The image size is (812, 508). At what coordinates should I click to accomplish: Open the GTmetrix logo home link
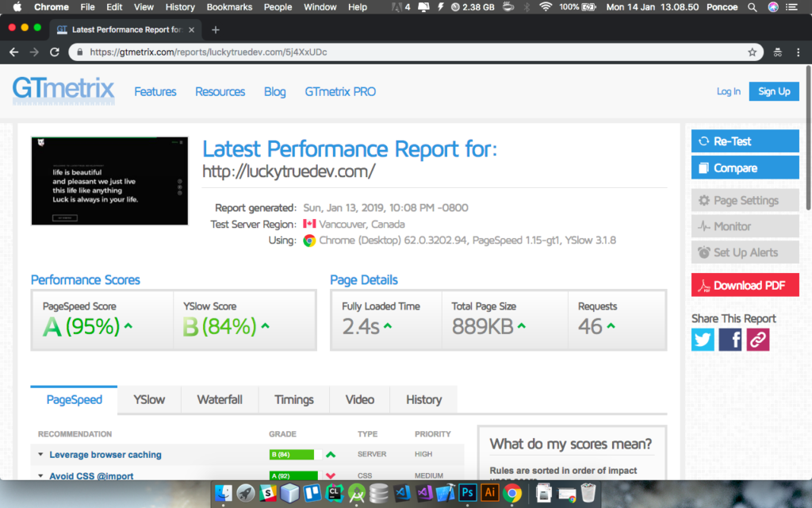click(x=63, y=90)
